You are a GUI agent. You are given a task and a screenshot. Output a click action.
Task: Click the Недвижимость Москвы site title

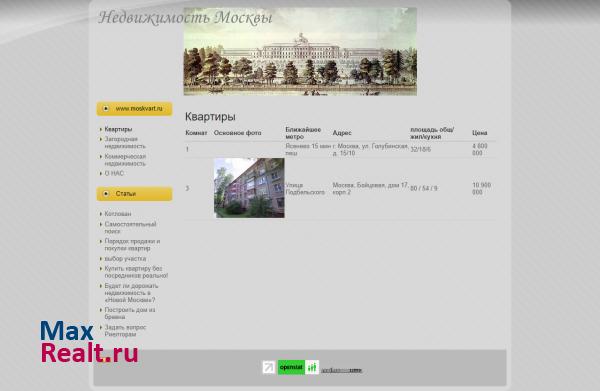[x=185, y=18]
